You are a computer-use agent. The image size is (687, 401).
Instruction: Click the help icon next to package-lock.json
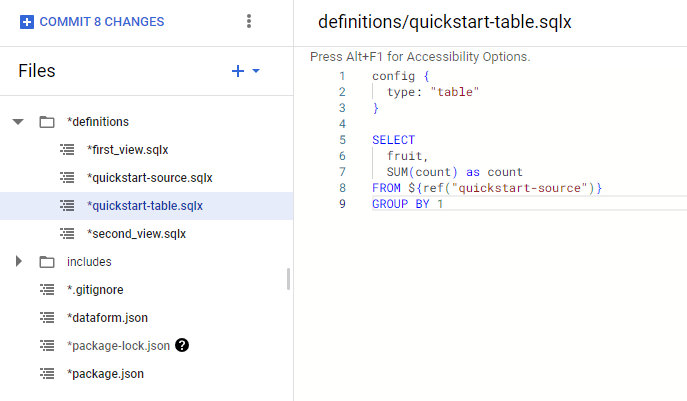pos(182,345)
